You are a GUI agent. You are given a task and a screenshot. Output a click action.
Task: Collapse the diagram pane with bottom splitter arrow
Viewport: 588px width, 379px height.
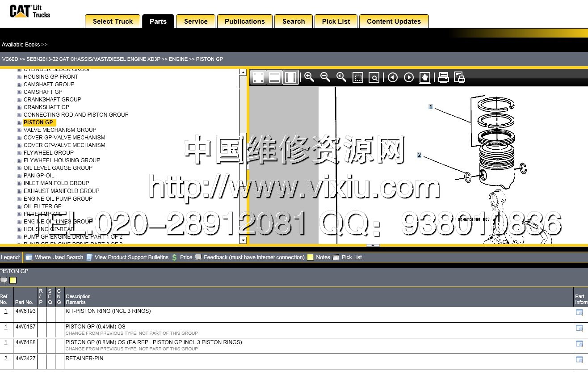point(373,245)
